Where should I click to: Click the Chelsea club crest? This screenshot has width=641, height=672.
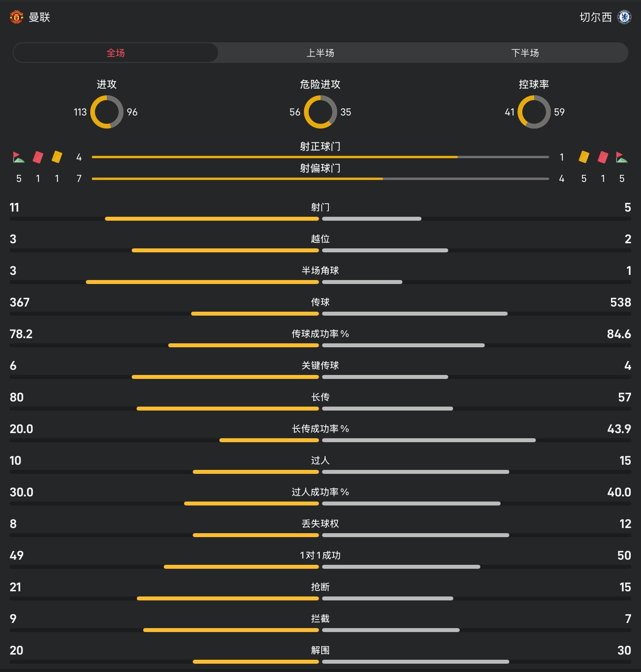click(624, 17)
